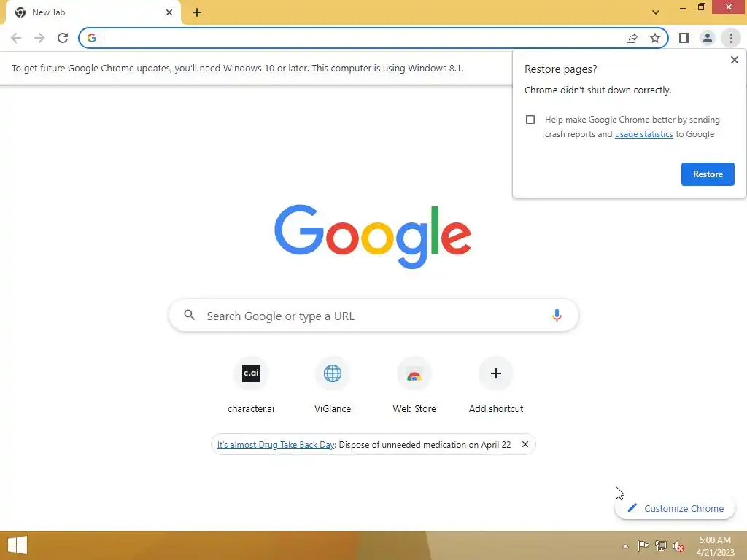Open Action Center flag icon
747x560 pixels.
(643, 545)
